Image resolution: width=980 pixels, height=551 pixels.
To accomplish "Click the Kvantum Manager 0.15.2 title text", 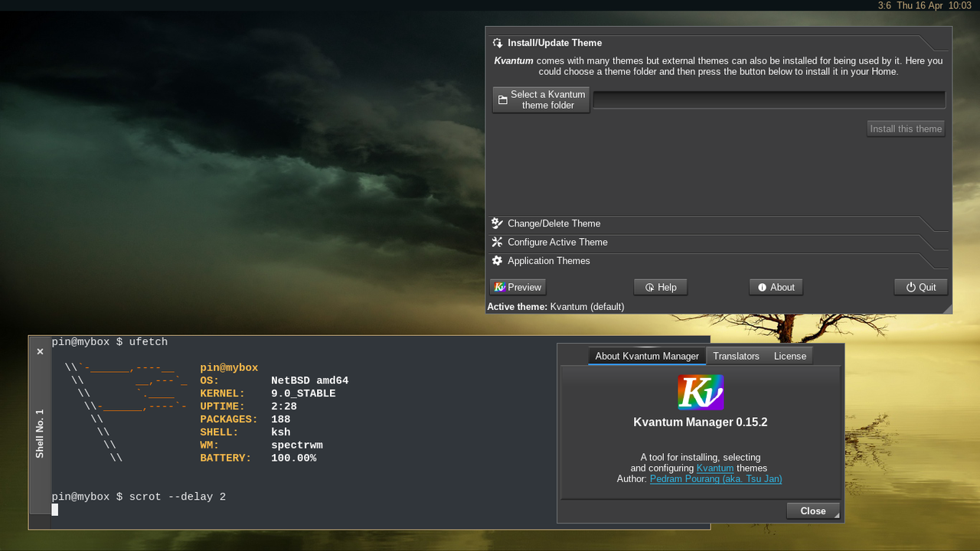I will click(701, 422).
